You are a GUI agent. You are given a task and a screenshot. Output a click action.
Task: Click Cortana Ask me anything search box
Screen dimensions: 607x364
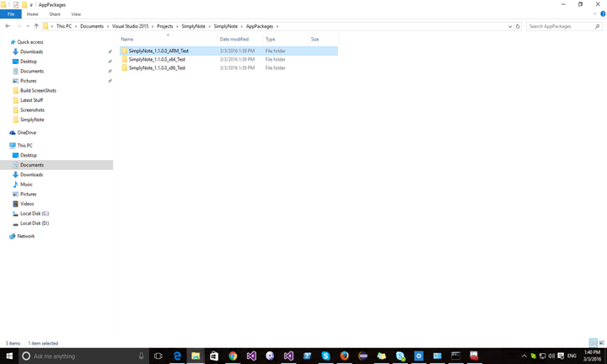coord(83,356)
